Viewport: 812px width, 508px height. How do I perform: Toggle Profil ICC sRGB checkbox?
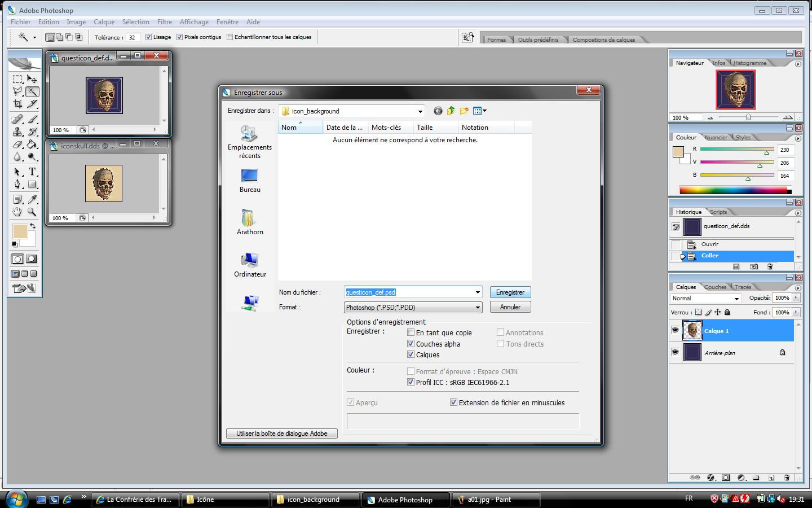pyautogui.click(x=411, y=382)
